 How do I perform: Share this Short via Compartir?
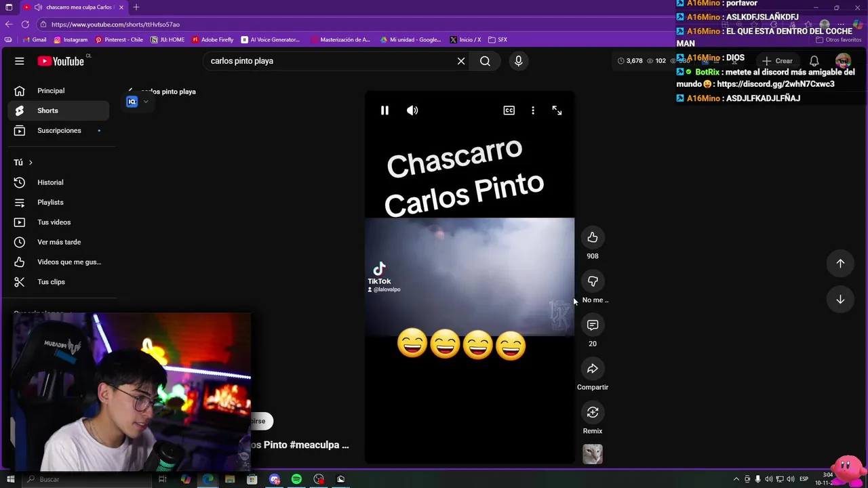(593, 369)
